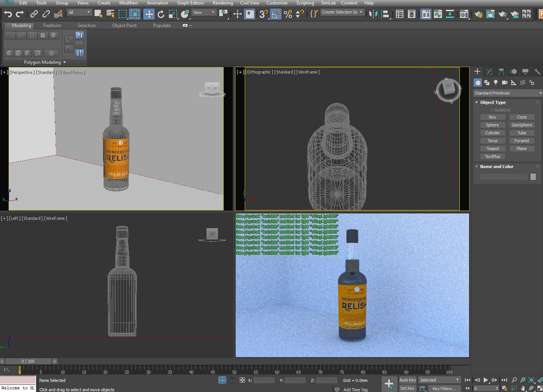Open the Modify command panel tab
The height and width of the screenshot is (392, 543).
point(489,71)
